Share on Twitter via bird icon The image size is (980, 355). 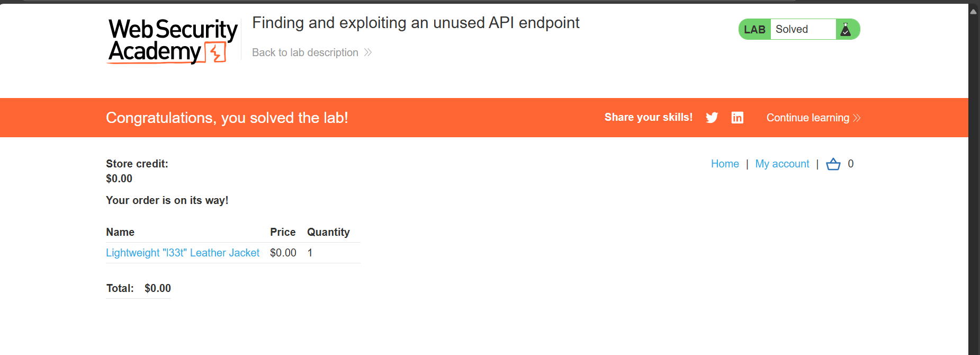(712, 118)
